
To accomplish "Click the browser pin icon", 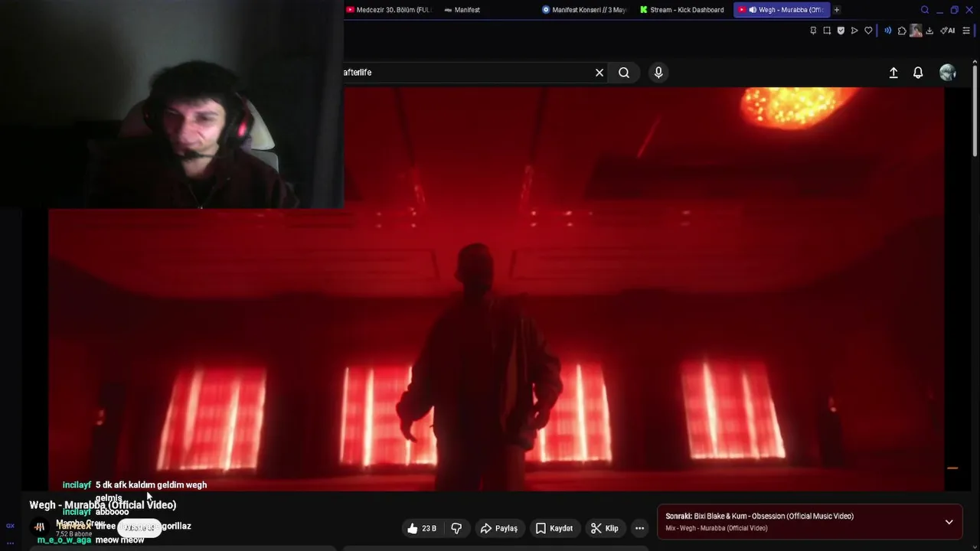I will point(813,31).
